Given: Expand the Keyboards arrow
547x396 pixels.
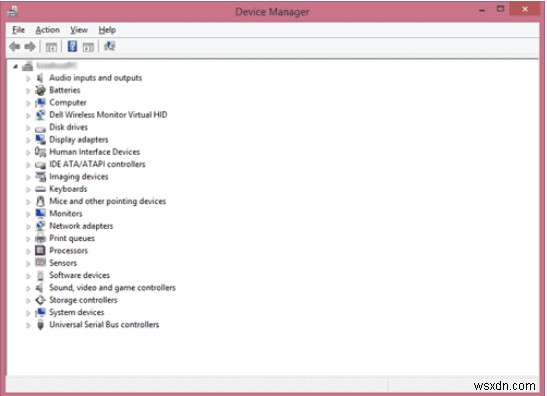Looking at the screenshot, I should point(28,189).
